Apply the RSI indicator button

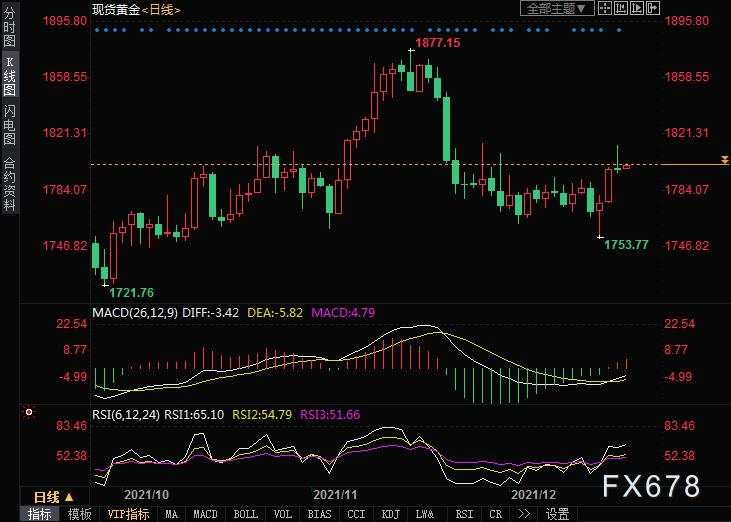point(464,514)
